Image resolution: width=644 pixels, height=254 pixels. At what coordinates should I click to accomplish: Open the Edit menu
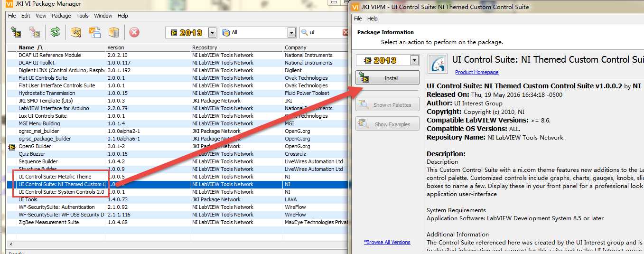tap(26, 16)
